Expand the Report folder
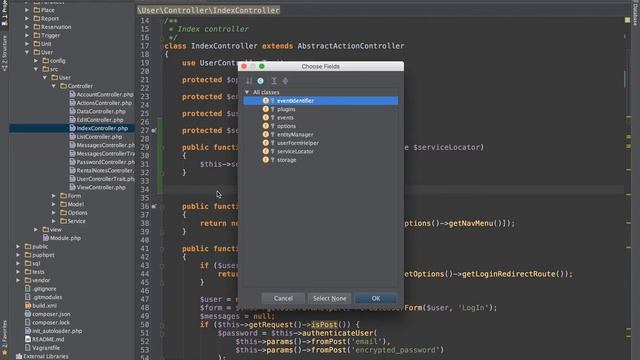Viewport: 640px width, 360px height. pyautogui.click(x=27, y=18)
